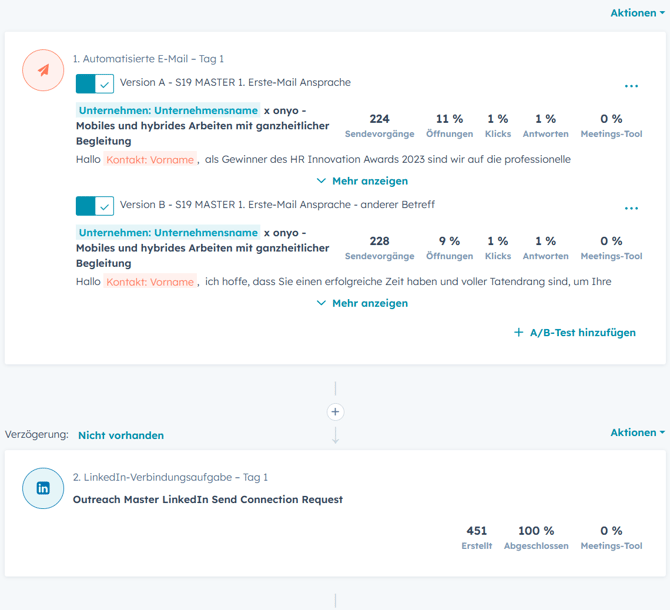
Task: Open three-dot menu for Version A
Action: (x=631, y=87)
